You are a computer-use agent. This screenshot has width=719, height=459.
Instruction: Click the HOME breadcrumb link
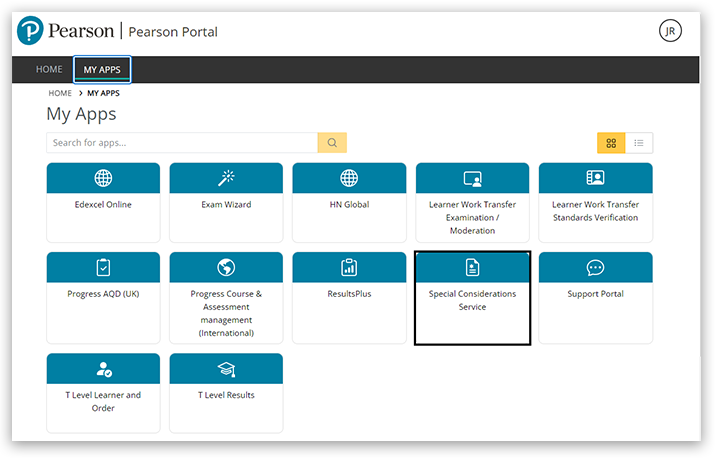[60, 93]
